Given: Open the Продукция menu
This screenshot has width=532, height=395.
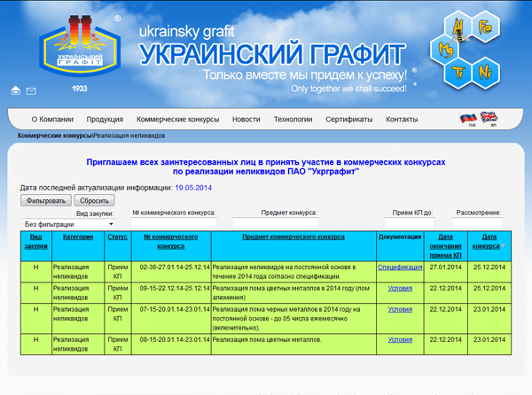Looking at the screenshot, I should [x=105, y=120].
